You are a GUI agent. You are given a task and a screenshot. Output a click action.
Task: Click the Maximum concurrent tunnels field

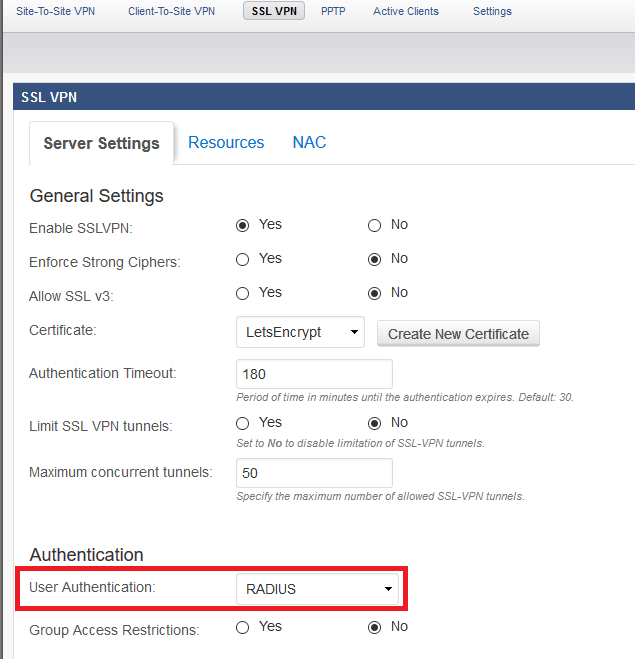314,473
